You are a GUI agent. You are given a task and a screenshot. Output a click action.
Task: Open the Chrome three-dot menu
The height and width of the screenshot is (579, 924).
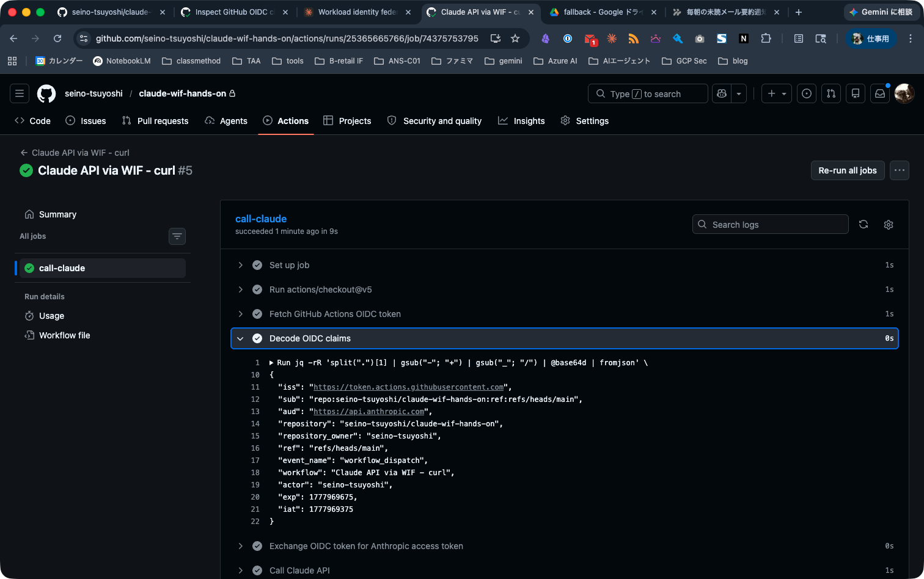pos(911,38)
